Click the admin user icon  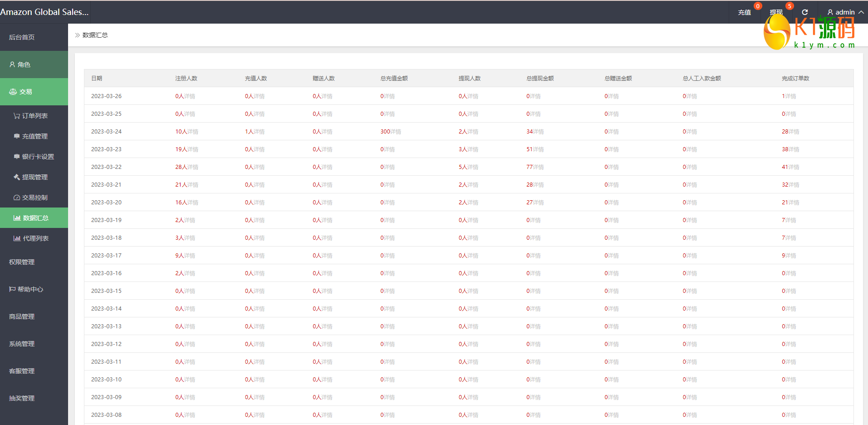830,12
